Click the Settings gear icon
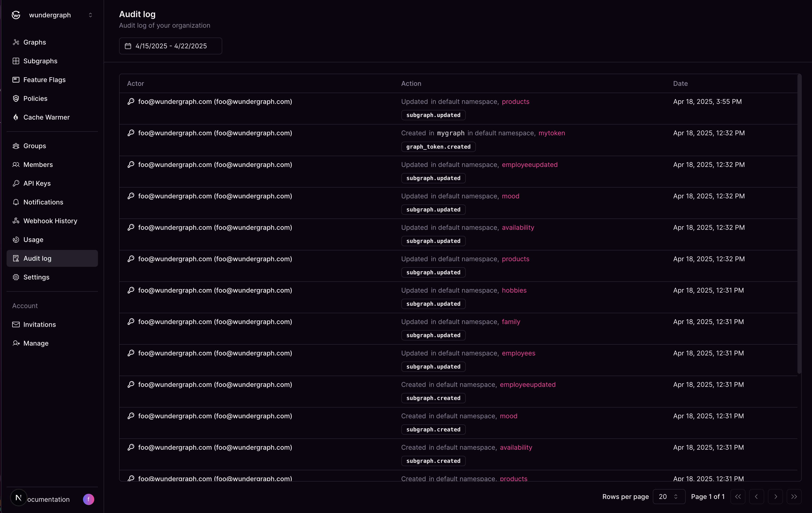The width and height of the screenshot is (812, 513). (16, 277)
